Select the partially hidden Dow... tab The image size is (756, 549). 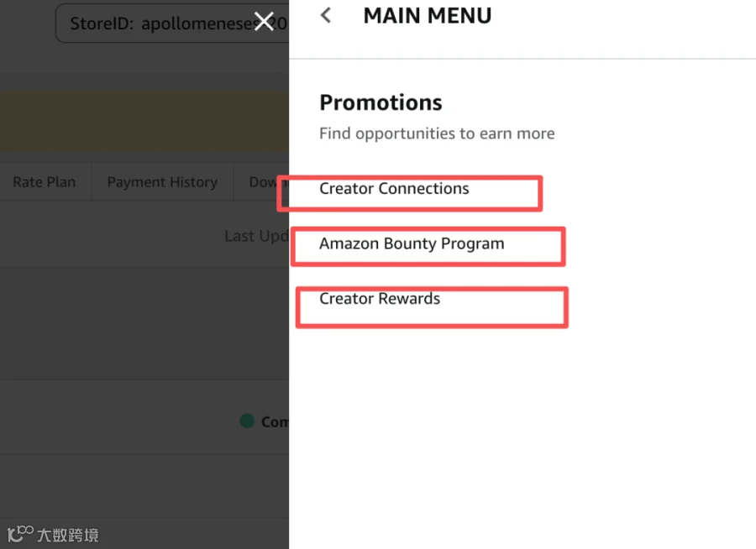click(x=261, y=181)
